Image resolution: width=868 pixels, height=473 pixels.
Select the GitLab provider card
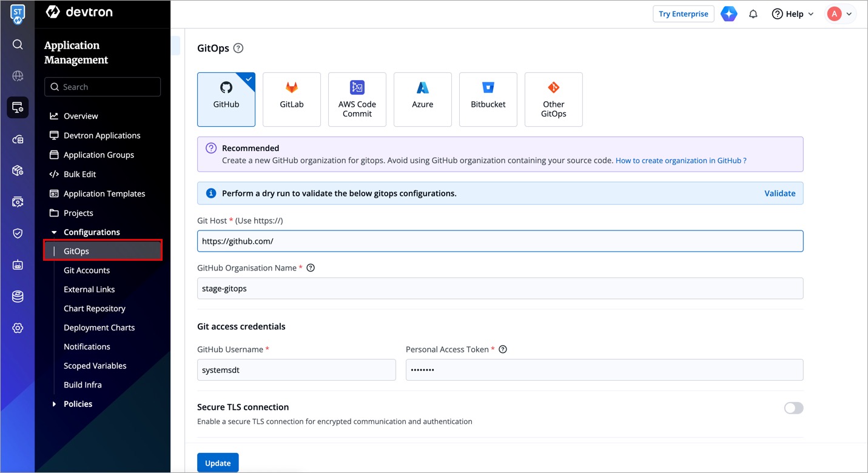coord(292,99)
